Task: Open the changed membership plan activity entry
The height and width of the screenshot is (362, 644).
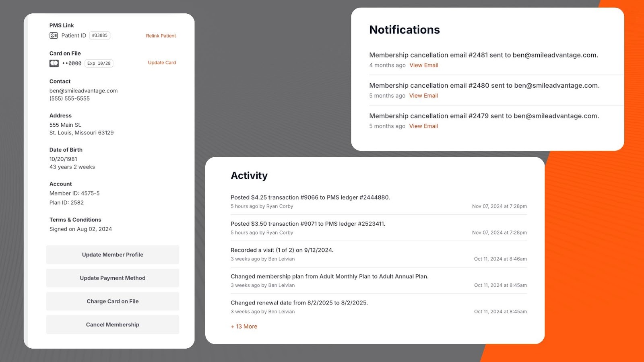Action: pyautogui.click(x=329, y=276)
